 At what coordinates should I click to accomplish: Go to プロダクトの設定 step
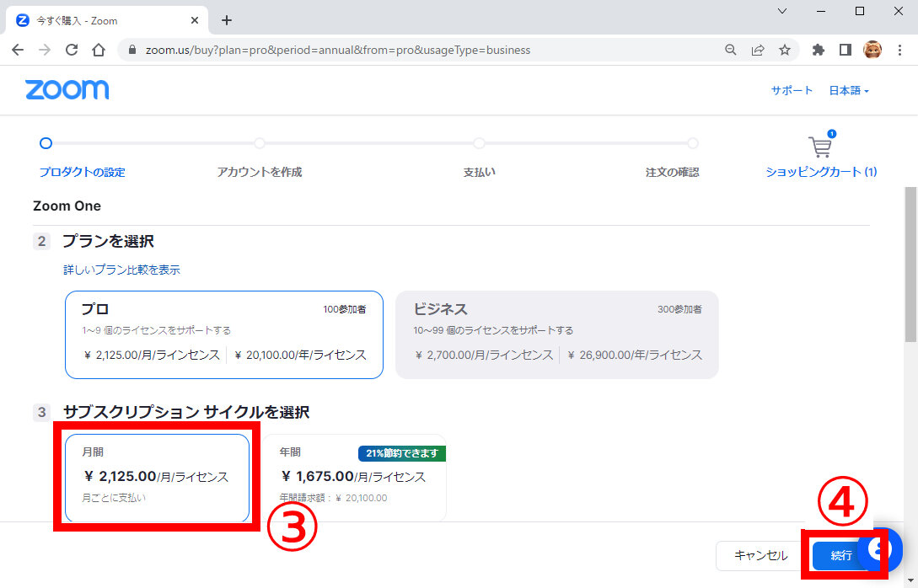click(x=82, y=172)
